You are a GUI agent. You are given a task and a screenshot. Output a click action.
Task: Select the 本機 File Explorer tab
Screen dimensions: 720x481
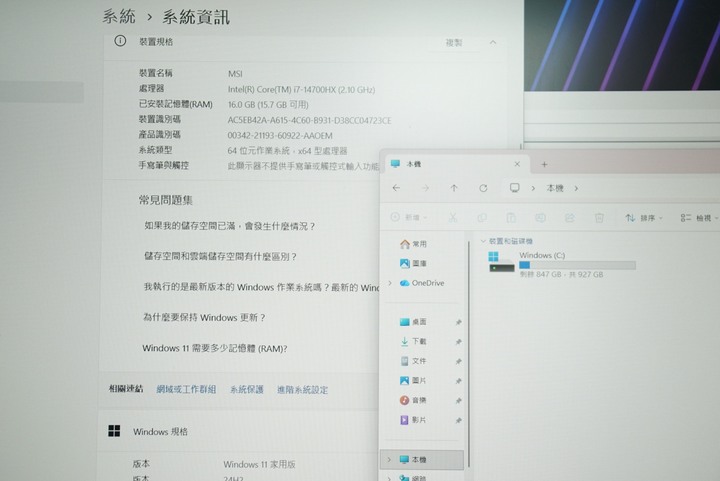(x=450, y=164)
